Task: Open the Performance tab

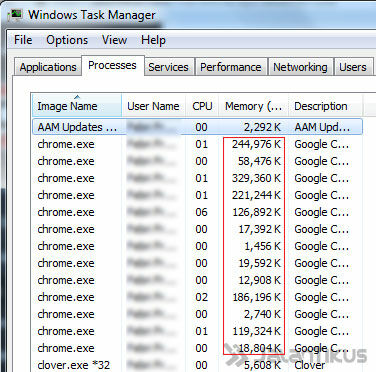Action: pyautogui.click(x=231, y=67)
